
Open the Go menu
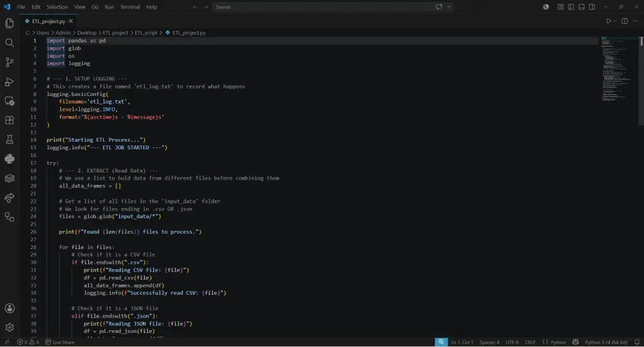95,7
